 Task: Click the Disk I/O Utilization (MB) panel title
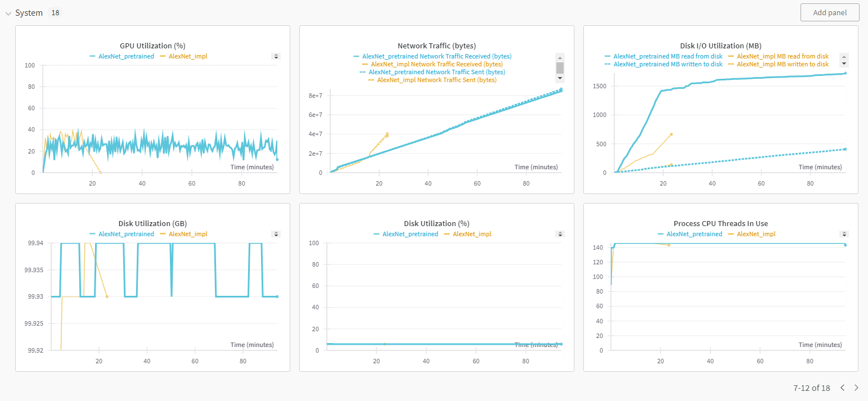point(721,46)
